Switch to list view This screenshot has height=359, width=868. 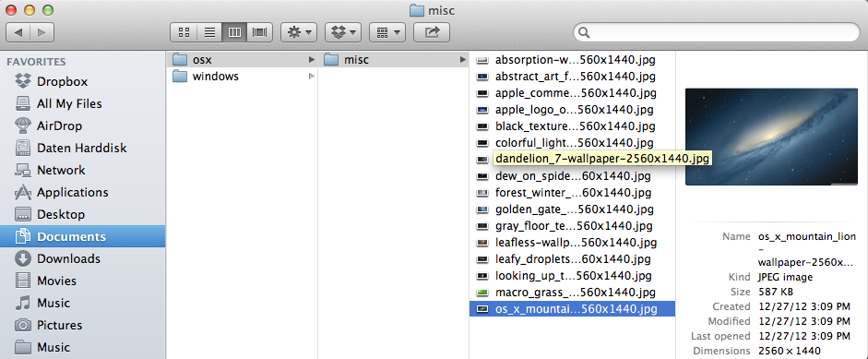(x=209, y=32)
